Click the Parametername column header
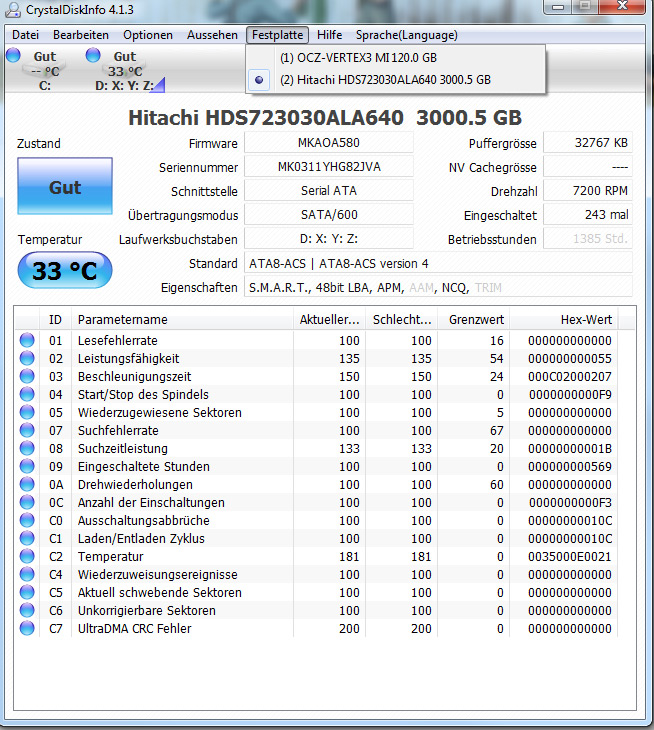 [182, 319]
